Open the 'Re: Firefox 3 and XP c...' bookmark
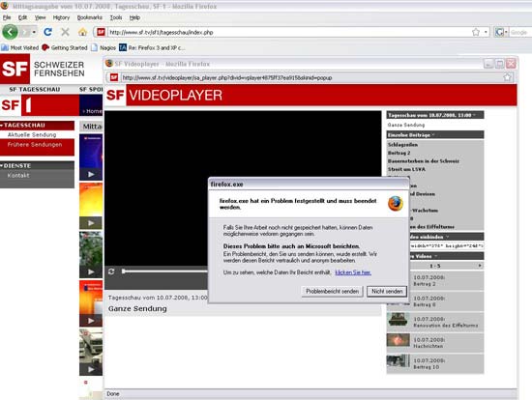Screen dimensions: 532x400 click(152, 47)
